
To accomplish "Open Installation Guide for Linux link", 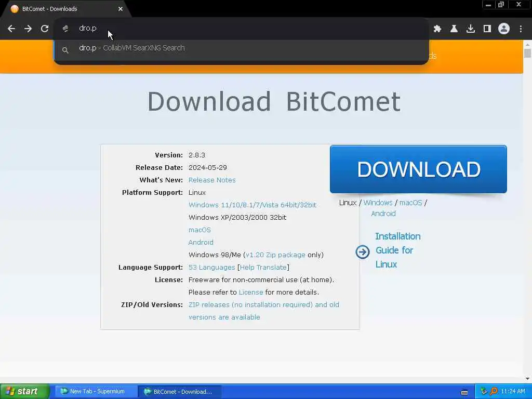I will coord(397,250).
